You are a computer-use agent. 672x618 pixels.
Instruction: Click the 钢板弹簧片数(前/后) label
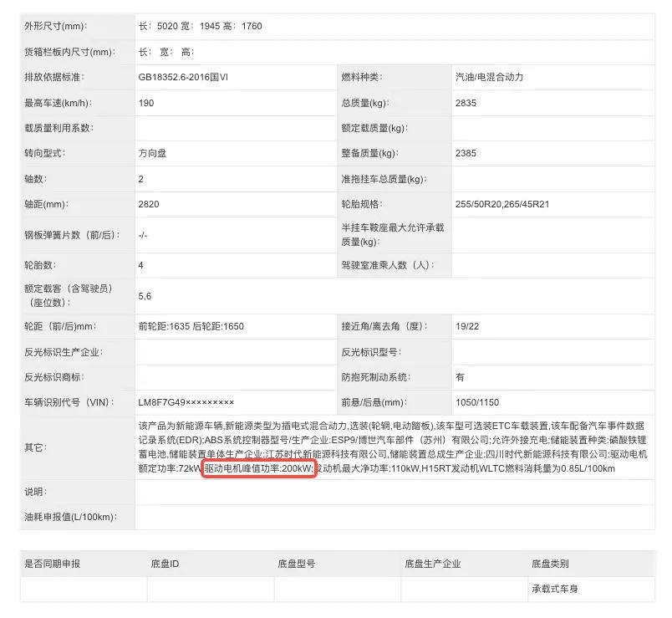[73, 236]
